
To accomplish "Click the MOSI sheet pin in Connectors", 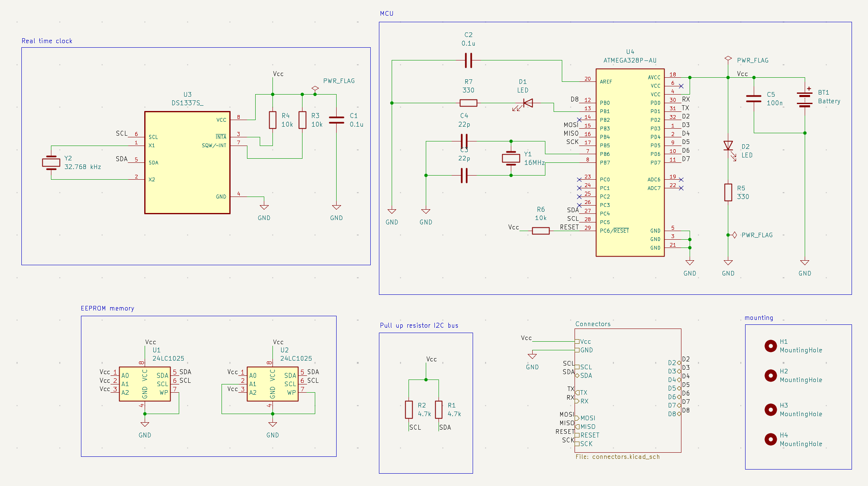I will [x=585, y=418].
